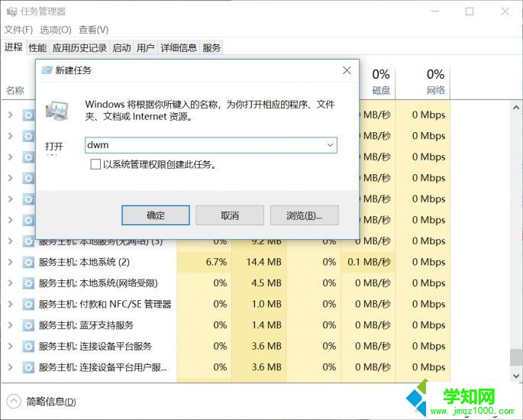Click the Run dialog monitor icon

point(57,111)
